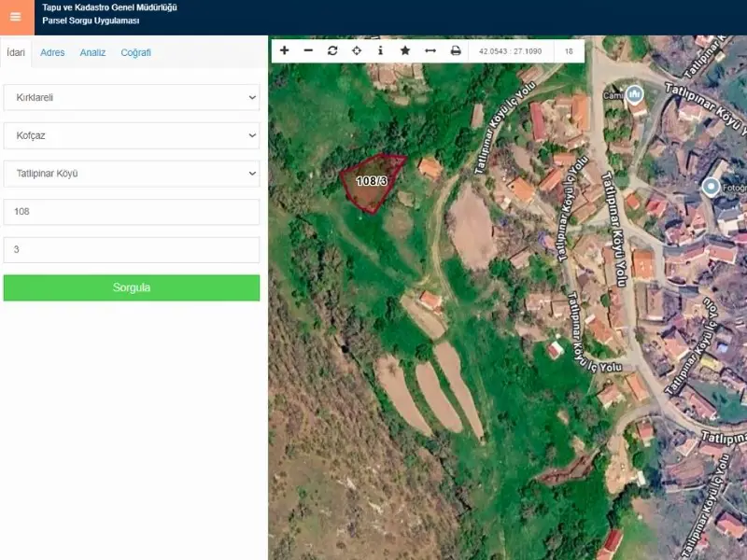
Task: Refresh the map view
Action: 332,50
